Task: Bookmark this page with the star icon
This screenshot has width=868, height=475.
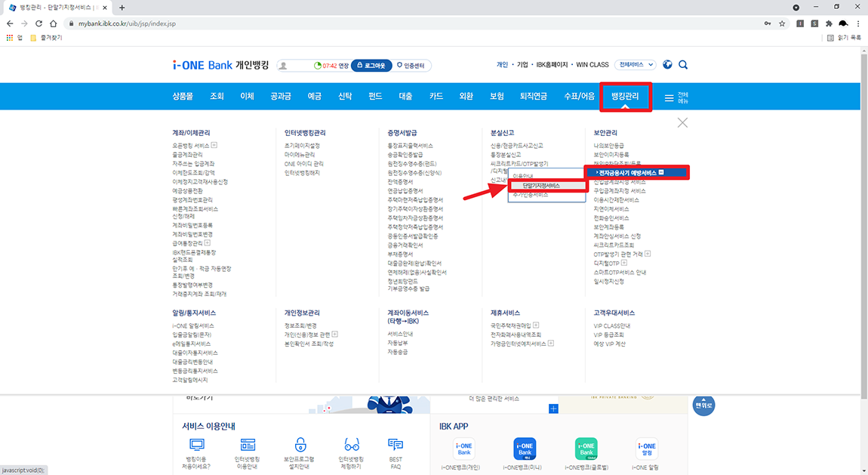Action: pyautogui.click(x=782, y=23)
